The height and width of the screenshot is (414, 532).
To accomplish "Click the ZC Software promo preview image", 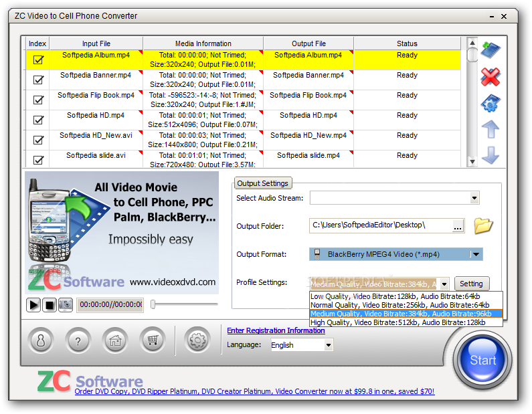I will point(122,233).
